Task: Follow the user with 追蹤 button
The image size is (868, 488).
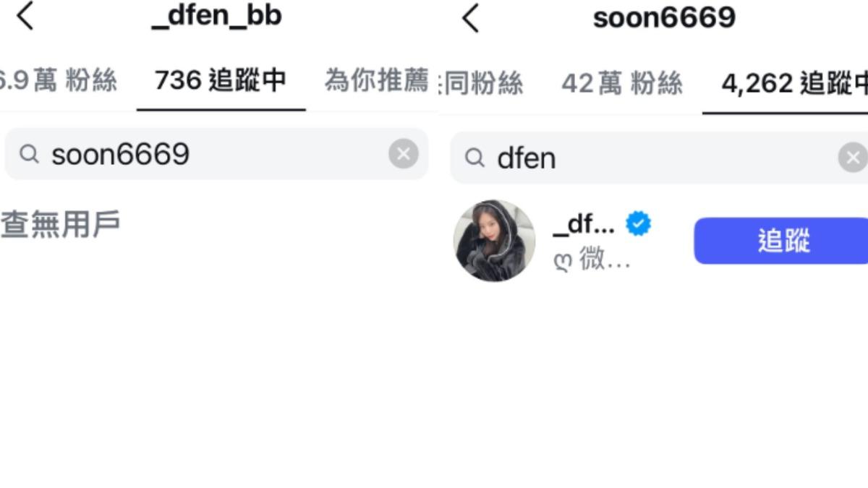Action: (x=781, y=241)
